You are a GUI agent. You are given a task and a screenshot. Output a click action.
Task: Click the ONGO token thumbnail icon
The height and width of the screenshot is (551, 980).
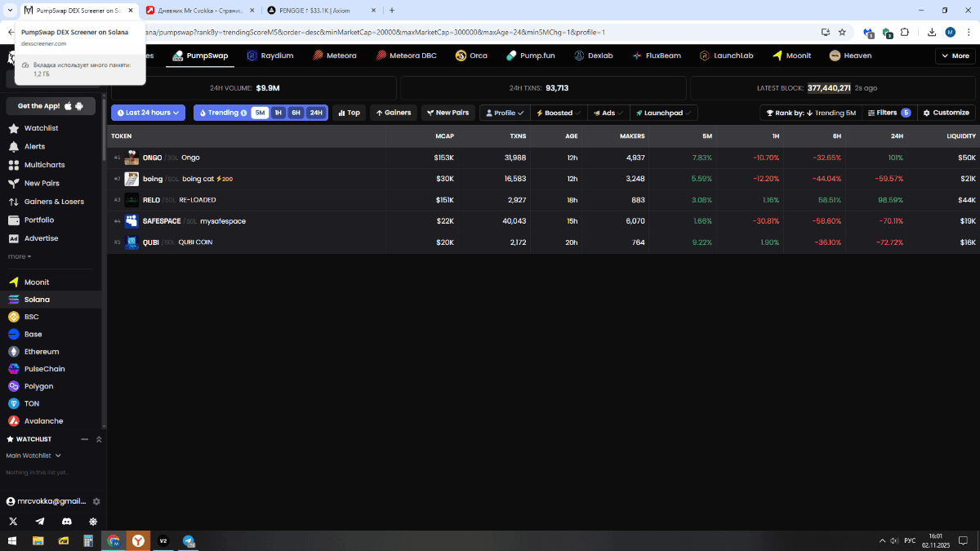click(x=131, y=158)
